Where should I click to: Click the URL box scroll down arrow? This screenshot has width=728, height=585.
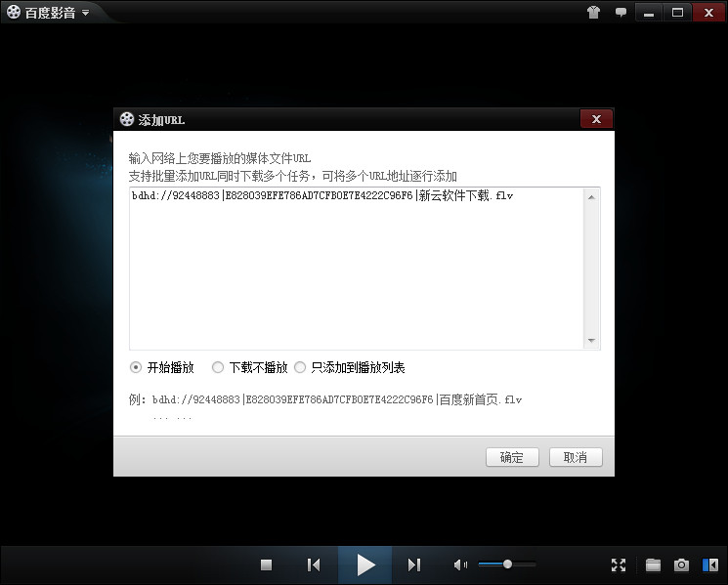click(591, 341)
